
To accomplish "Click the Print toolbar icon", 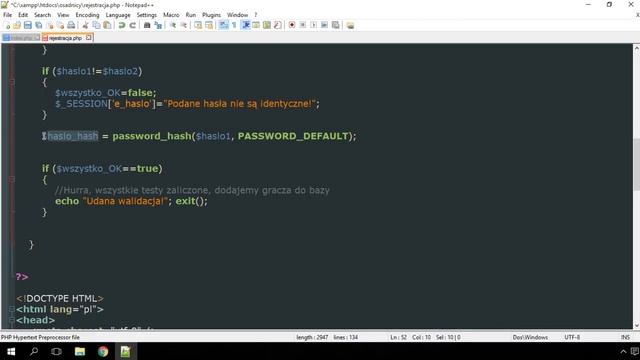I will click(x=71, y=25).
